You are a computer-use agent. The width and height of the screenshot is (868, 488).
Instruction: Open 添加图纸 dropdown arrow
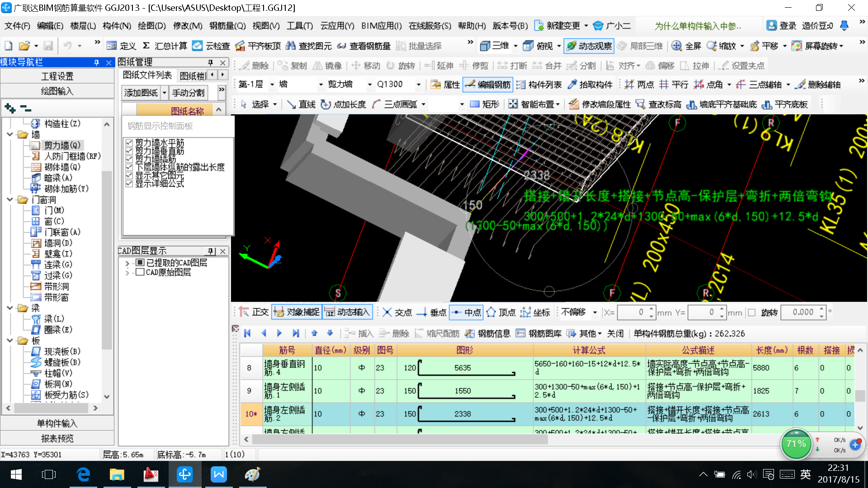click(x=164, y=93)
